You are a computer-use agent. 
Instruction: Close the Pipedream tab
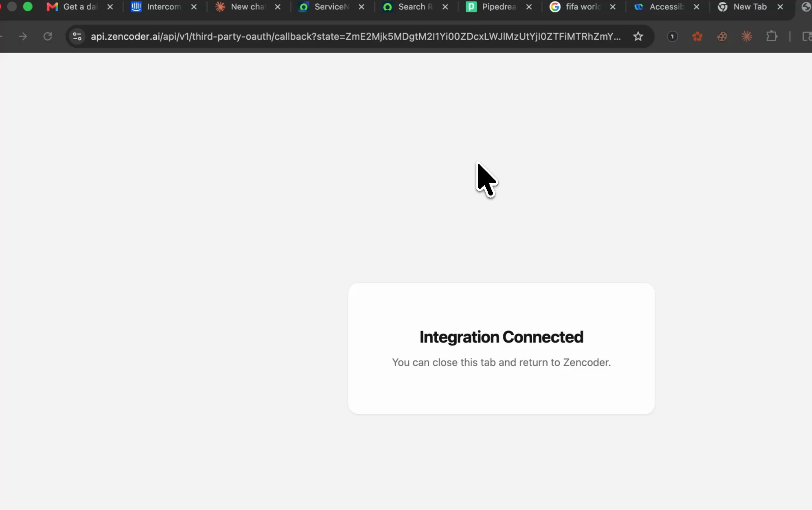529,7
